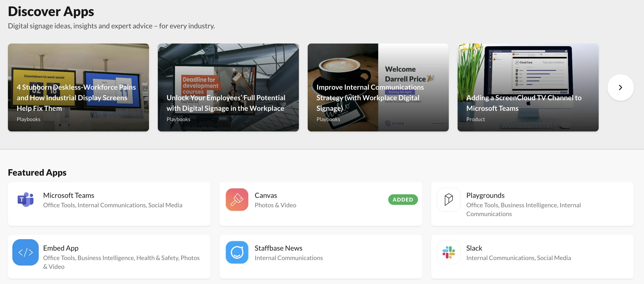Viewport: 644px width, 284px height.
Task: Click 'Internal Communications' under Staffbase News
Action: [289, 258]
